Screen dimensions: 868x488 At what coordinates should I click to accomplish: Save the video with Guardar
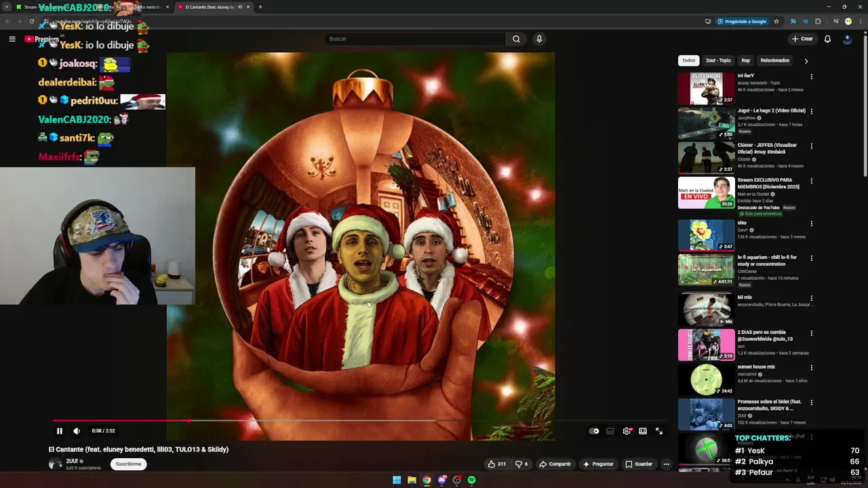click(x=639, y=464)
